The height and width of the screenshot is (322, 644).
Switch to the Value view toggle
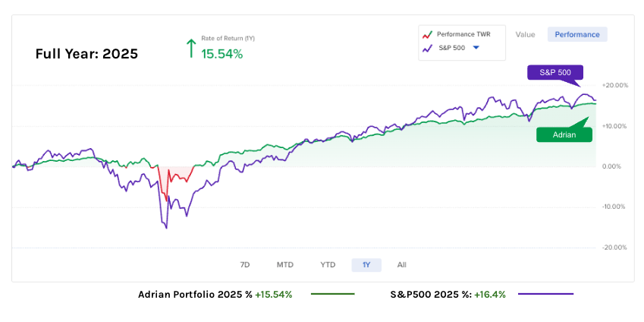[525, 34]
